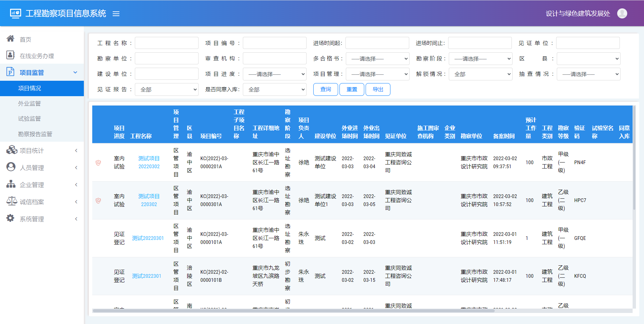This screenshot has width=644, height=324.
Task: Click the 项目统计 cubes icon
Action: 11,150
